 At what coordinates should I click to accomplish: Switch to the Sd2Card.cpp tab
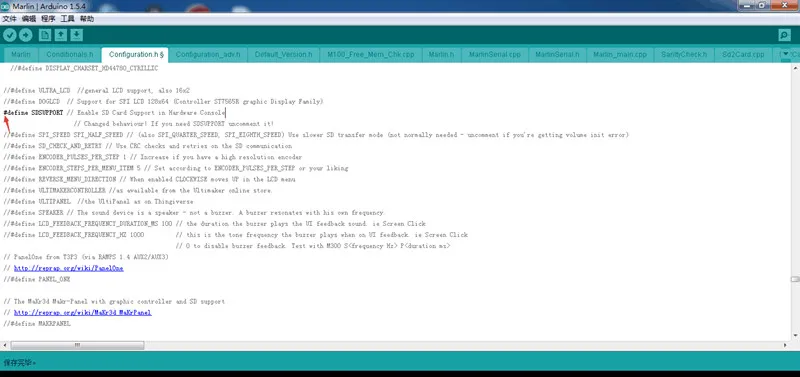(x=743, y=55)
